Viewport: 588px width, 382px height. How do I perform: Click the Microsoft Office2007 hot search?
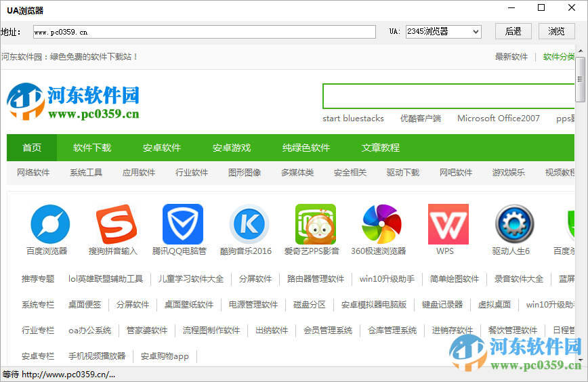point(499,119)
